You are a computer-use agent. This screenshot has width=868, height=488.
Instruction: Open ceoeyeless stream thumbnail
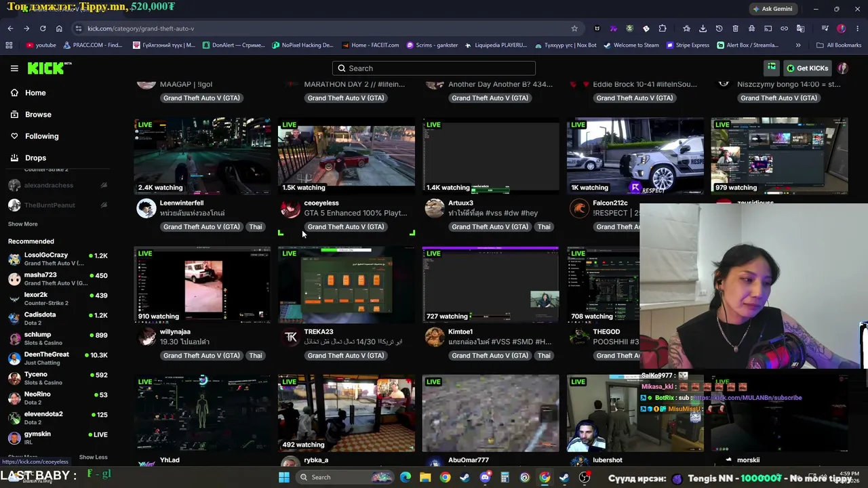click(347, 156)
